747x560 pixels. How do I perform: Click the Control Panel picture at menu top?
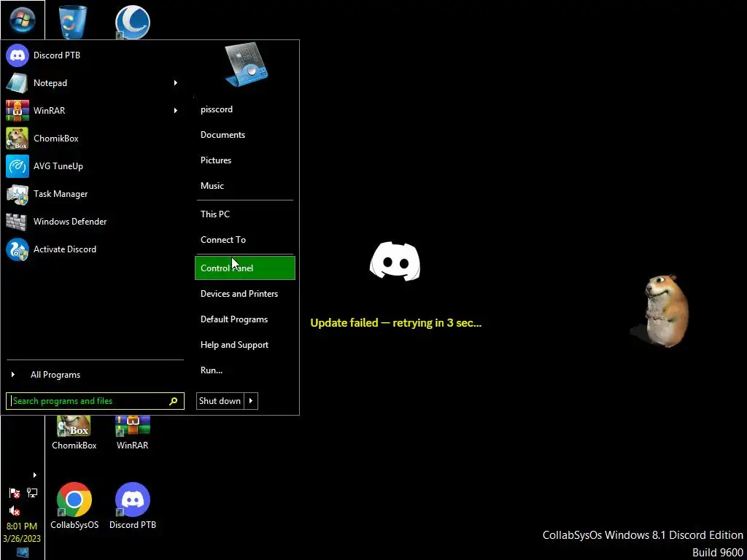pyautogui.click(x=246, y=65)
